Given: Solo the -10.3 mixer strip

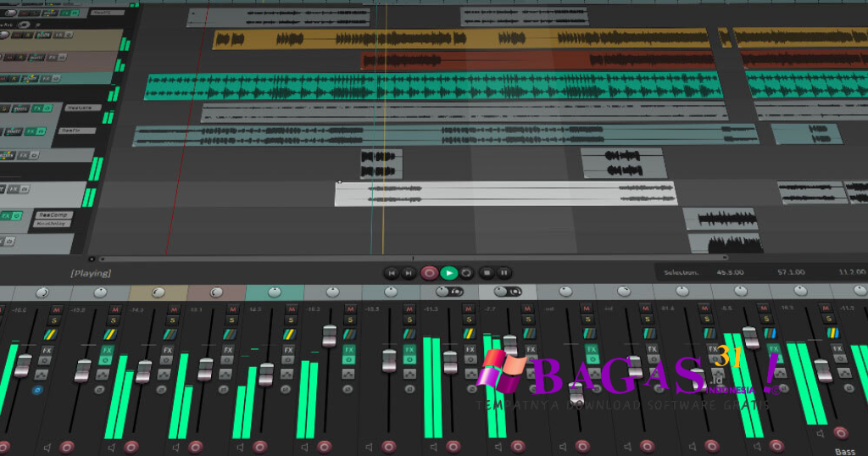Looking at the screenshot, I should pos(350,321).
